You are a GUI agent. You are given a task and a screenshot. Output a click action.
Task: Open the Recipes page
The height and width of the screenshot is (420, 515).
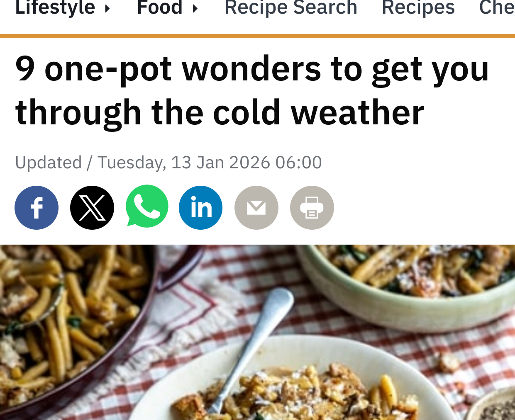click(418, 7)
